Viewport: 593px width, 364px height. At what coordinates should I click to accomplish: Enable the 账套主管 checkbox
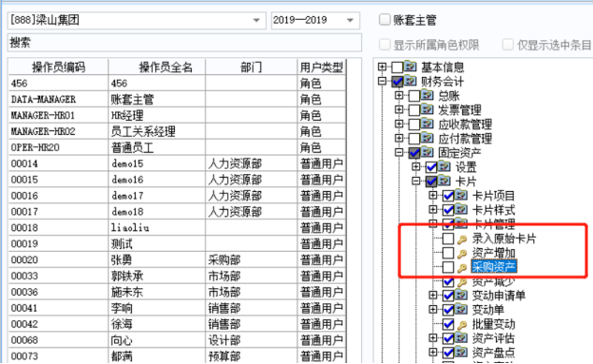point(385,19)
